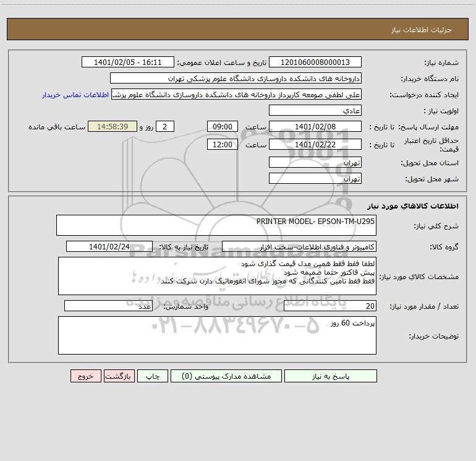The image size is (476, 461).
Task: Click the remaining days field showing 2
Action: click(x=165, y=126)
